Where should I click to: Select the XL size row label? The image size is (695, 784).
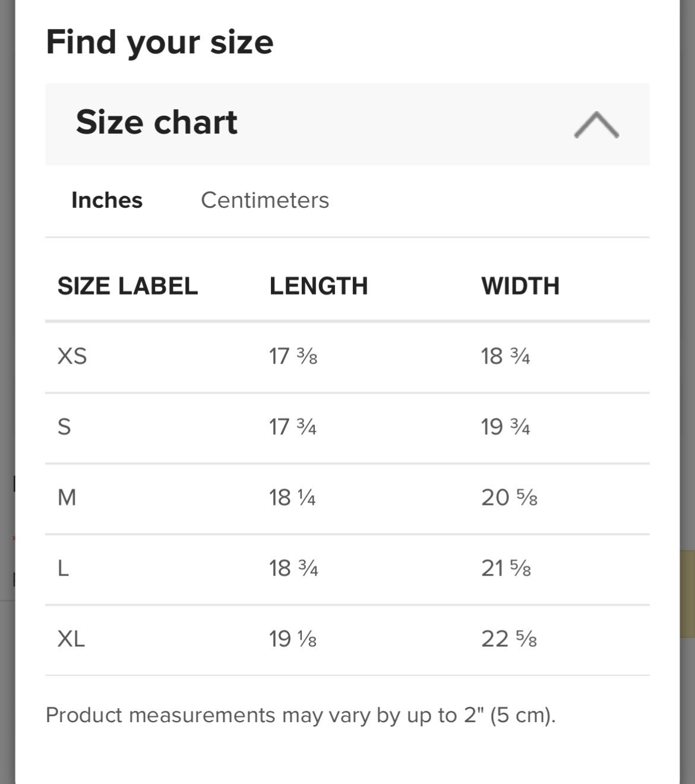[71, 639]
